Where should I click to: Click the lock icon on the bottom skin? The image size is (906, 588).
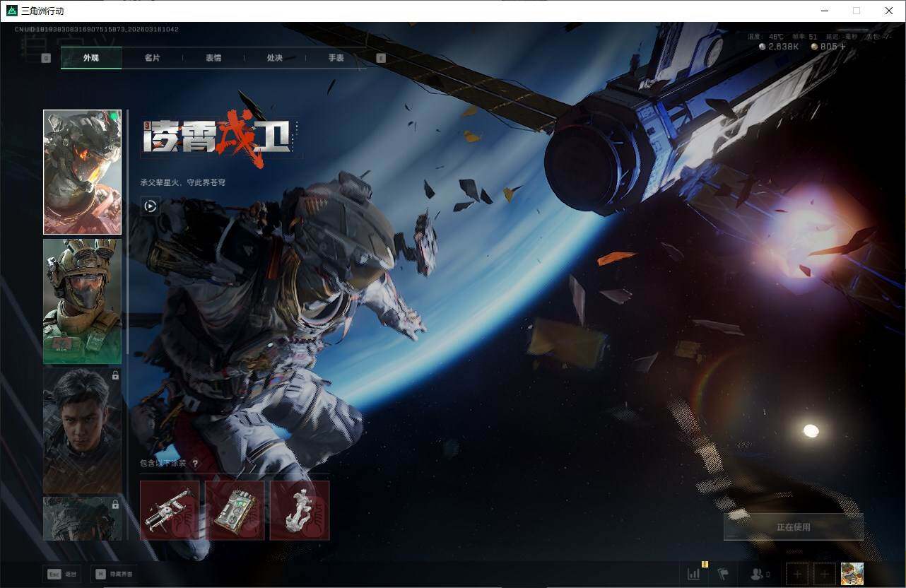[x=115, y=505]
